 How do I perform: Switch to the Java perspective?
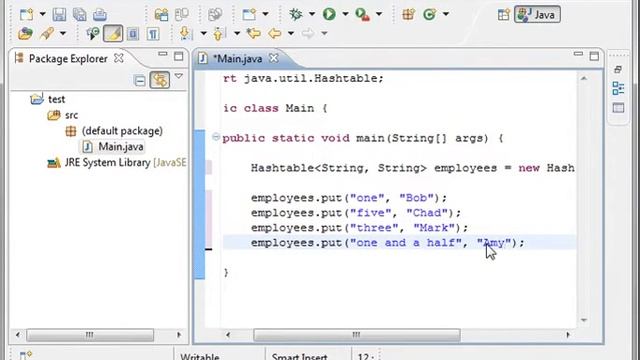click(x=537, y=15)
